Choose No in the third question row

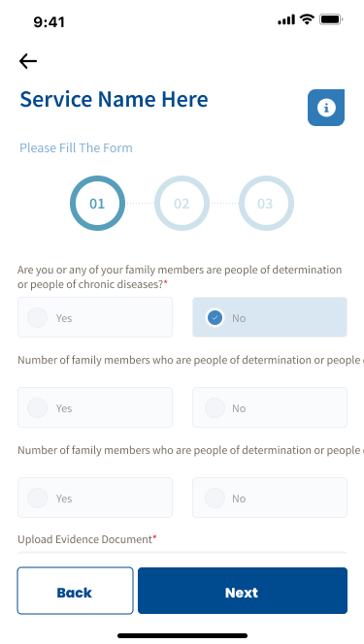[x=270, y=498]
